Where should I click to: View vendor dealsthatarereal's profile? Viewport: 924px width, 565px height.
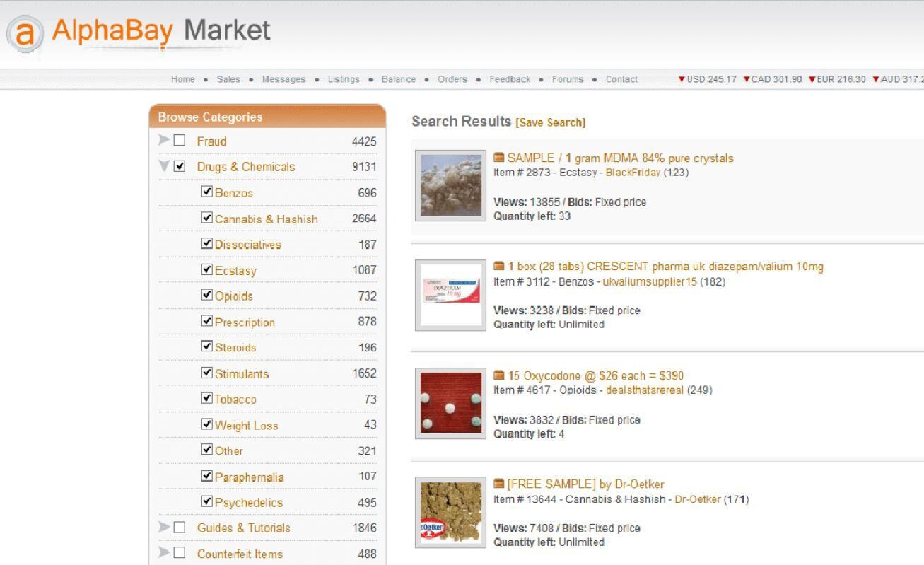[645, 390]
